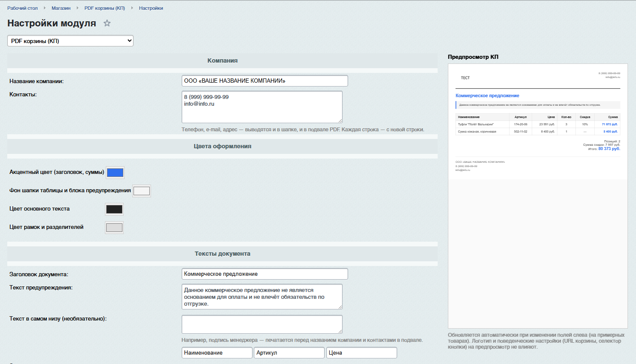The width and height of the screenshot is (636, 364).
Task: Click the КП preview thumbnail
Action: tap(538, 196)
